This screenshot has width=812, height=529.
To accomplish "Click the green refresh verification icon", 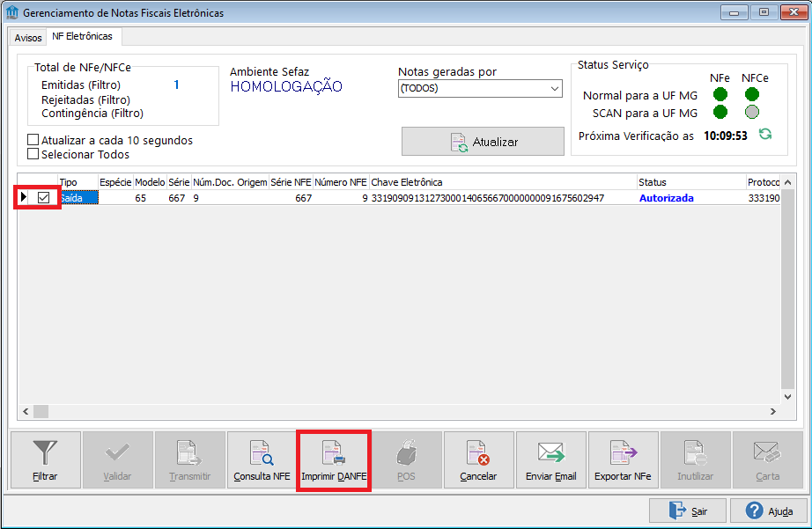I will 765,135.
